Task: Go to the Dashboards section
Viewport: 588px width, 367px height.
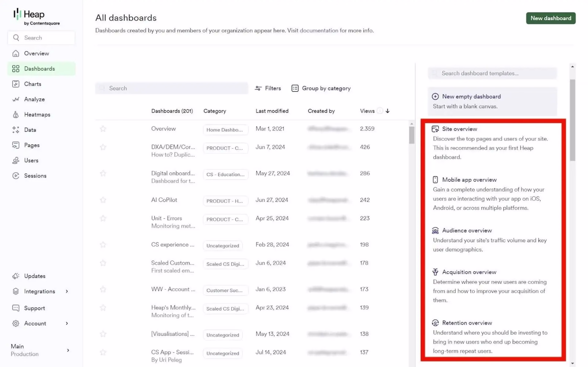Action: [x=39, y=69]
